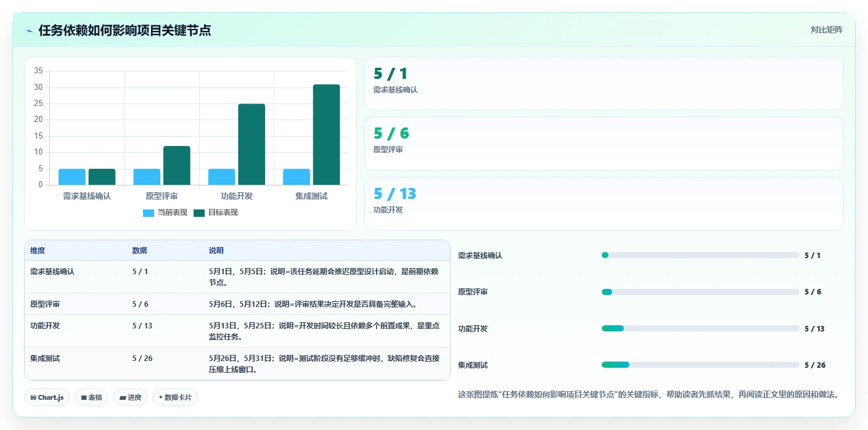Click the description starting 5月13日，5月25日
Viewport: 868px width, 430px height.
pyautogui.click(x=325, y=331)
